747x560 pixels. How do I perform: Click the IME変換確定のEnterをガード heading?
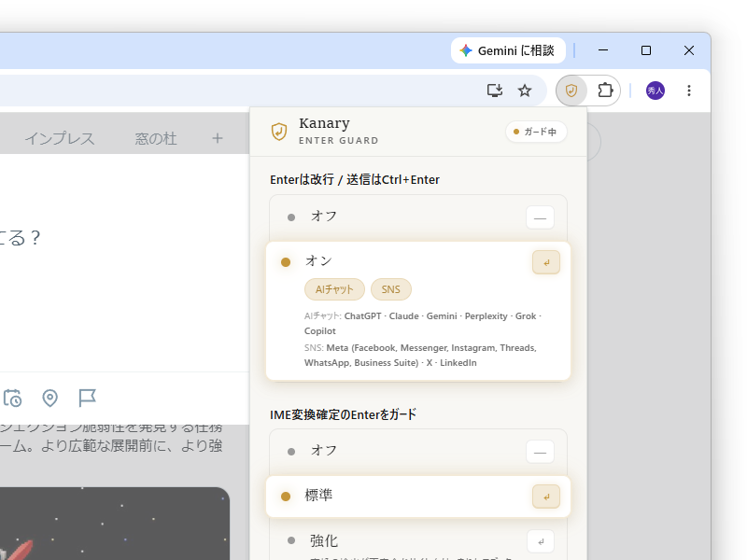coord(343,414)
